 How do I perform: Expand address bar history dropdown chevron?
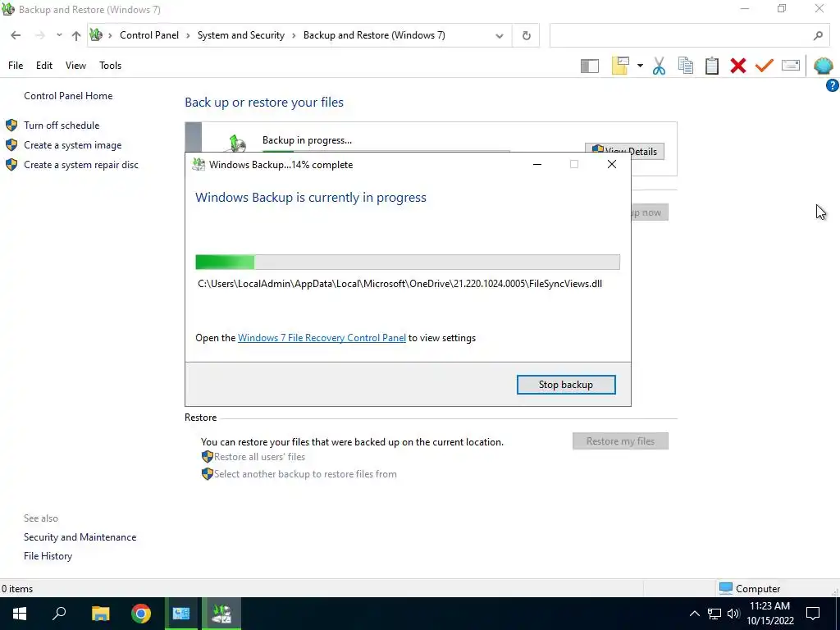tap(500, 36)
